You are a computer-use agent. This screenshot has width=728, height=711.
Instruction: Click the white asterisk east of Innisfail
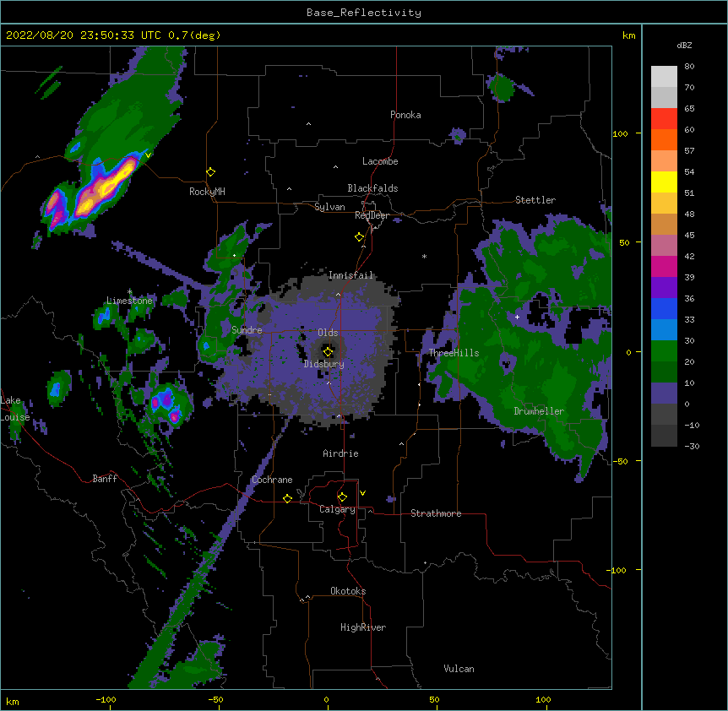(x=424, y=256)
